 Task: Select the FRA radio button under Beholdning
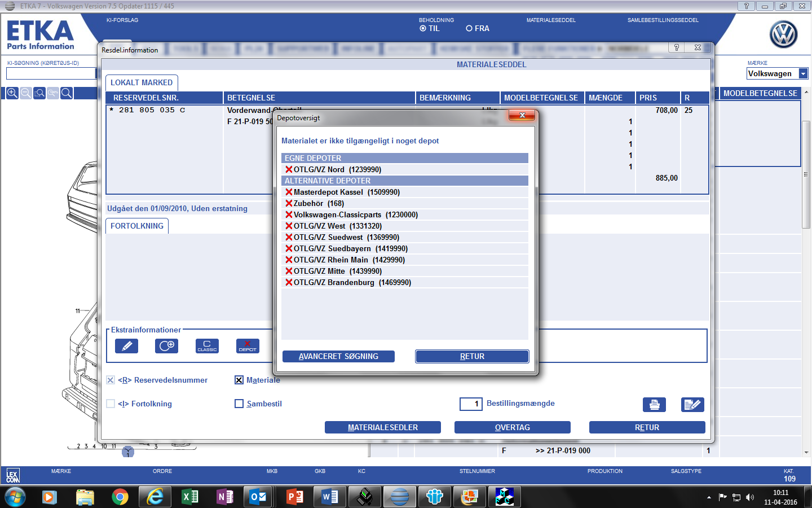[x=469, y=28]
